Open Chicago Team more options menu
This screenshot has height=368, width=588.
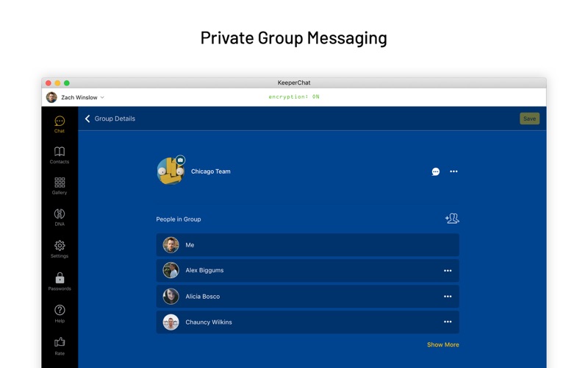453,171
